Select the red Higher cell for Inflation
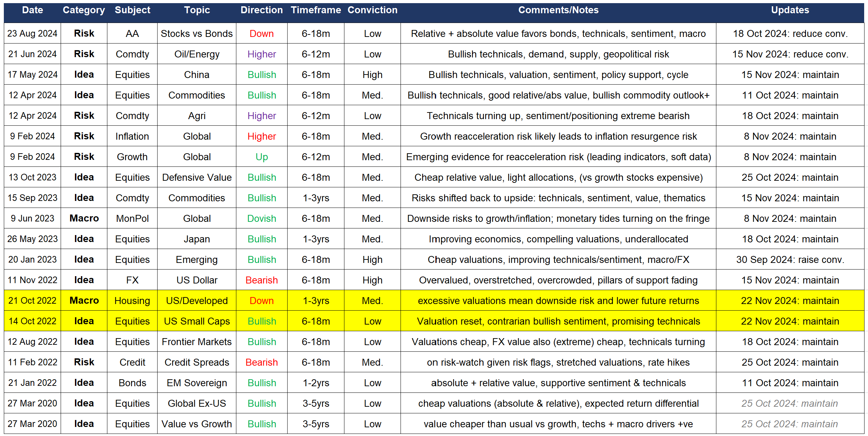Image resolution: width=868 pixels, height=436 pixels. click(x=261, y=137)
